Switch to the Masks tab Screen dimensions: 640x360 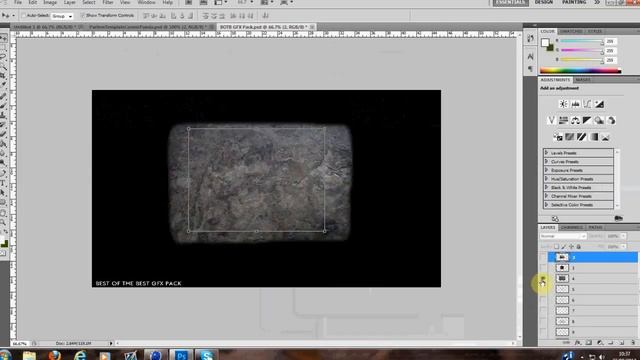pos(583,80)
